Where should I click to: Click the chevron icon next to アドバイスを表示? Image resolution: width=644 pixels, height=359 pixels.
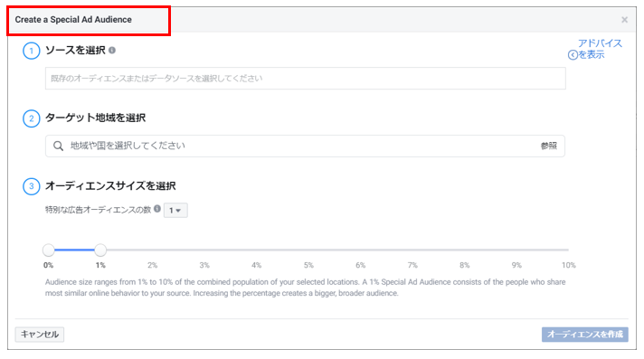[x=573, y=55]
